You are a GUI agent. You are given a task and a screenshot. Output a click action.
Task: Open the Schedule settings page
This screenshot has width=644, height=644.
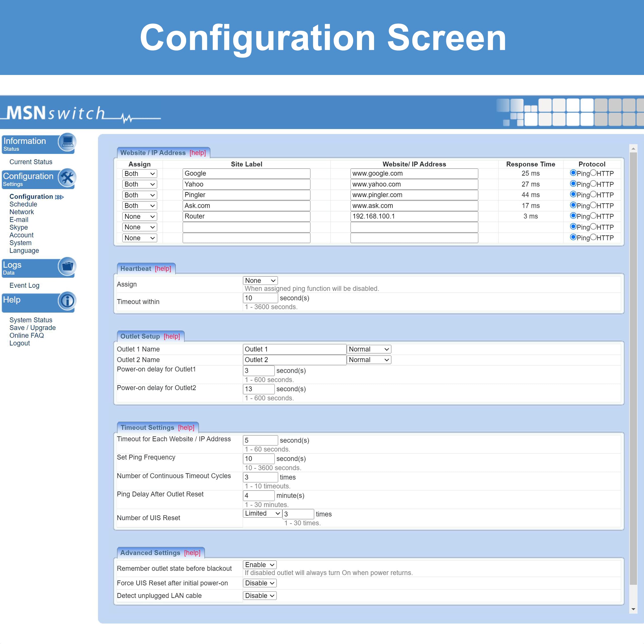pyautogui.click(x=23, y=204)
